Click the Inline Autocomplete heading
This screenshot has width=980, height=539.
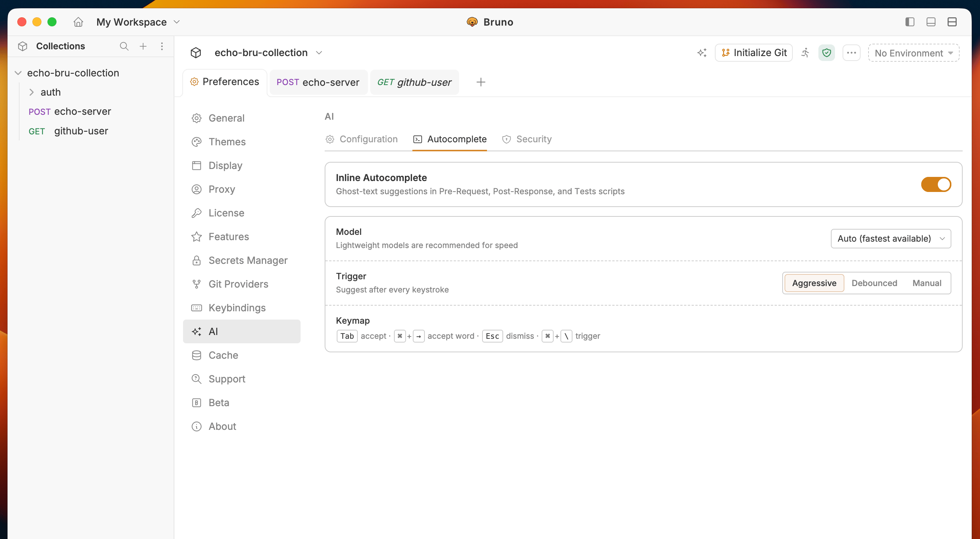pyautogui.click(x=381, y=178)
